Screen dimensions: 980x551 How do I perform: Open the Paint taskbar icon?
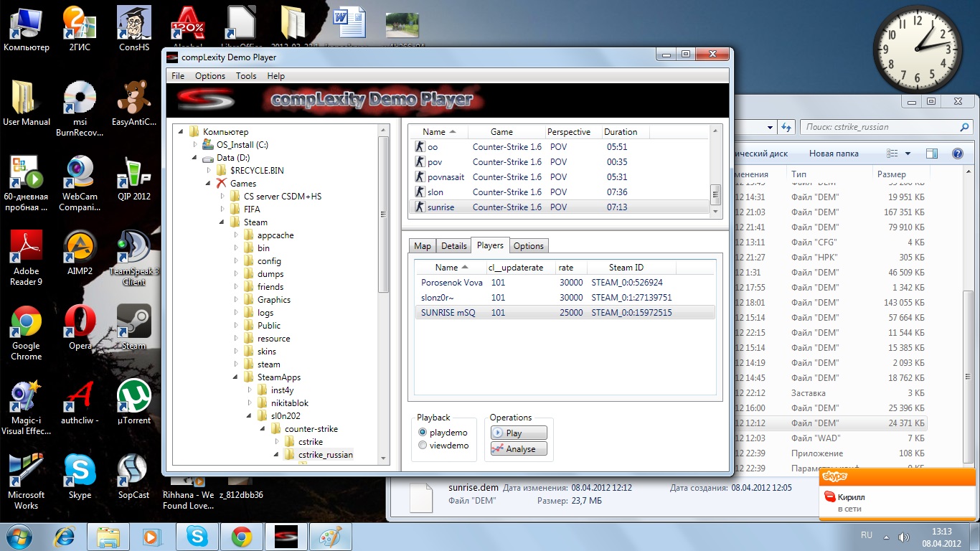point(330,536)
